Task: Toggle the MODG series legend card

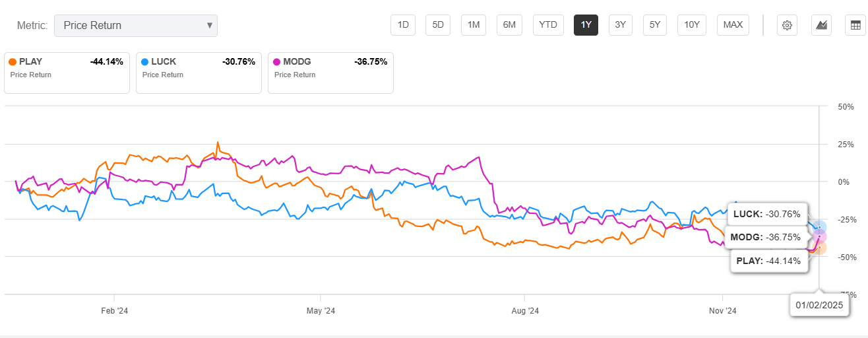Action: pos(330,73)
